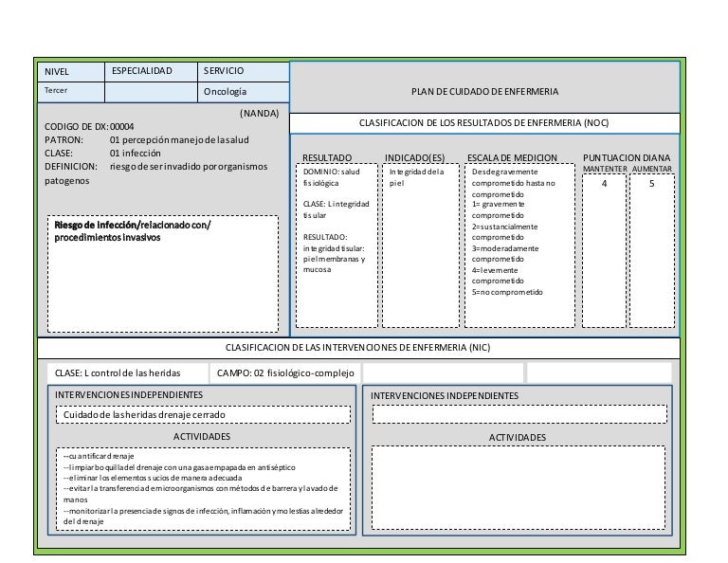Click the NIVEL header cell
Screen dimensions: 728x563
point(70,72)
